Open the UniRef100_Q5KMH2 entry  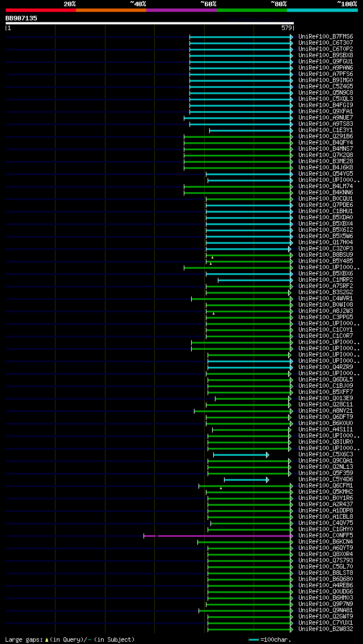point(326,492)
